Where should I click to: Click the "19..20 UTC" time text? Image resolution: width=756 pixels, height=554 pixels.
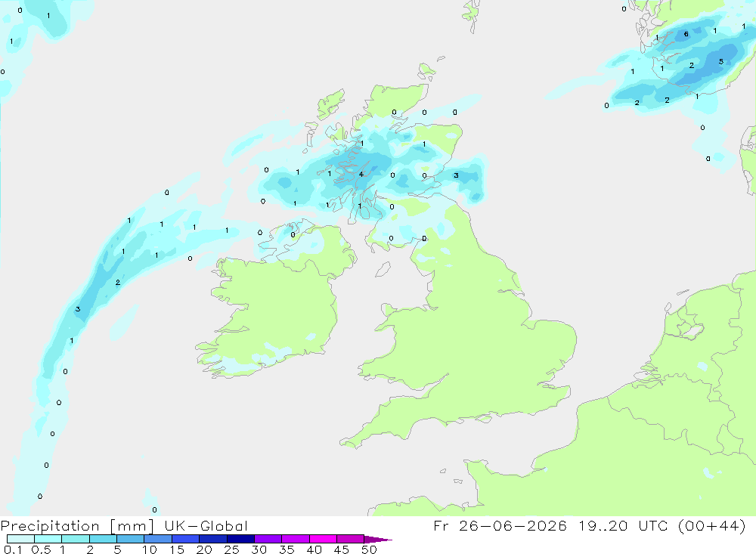point(624,525)
